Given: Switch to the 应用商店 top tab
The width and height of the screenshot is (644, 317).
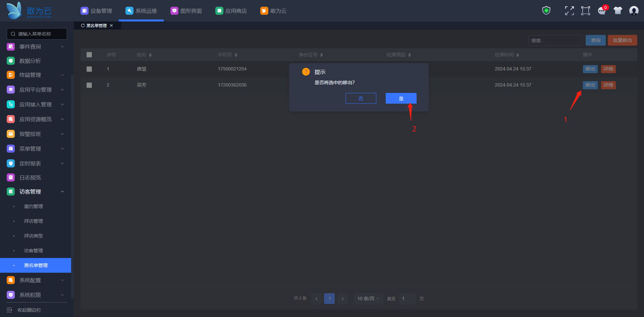Looking at the screenshot, I should (231, 11).
